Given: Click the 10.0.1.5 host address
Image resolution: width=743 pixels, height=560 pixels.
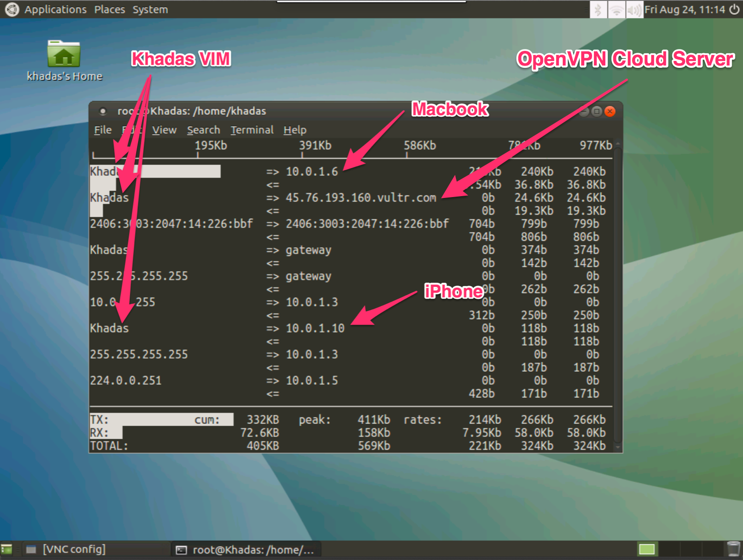Looking at the screenshot, I should click(312, 381).
